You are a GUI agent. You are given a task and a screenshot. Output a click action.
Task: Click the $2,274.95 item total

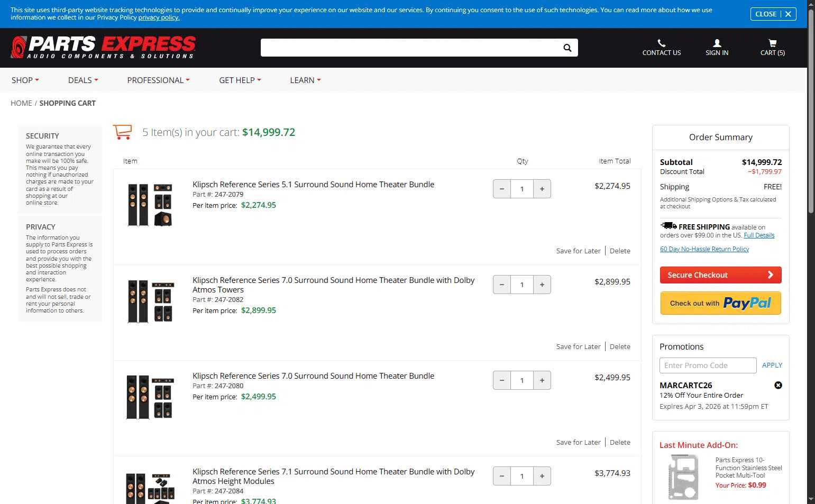point(612,186)
